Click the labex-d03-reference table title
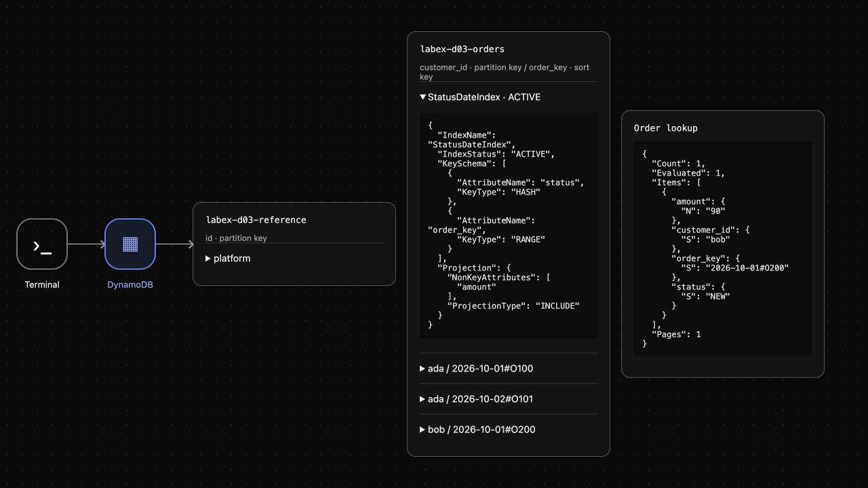This screenshot has height=488, width=868. pos(256,220)
